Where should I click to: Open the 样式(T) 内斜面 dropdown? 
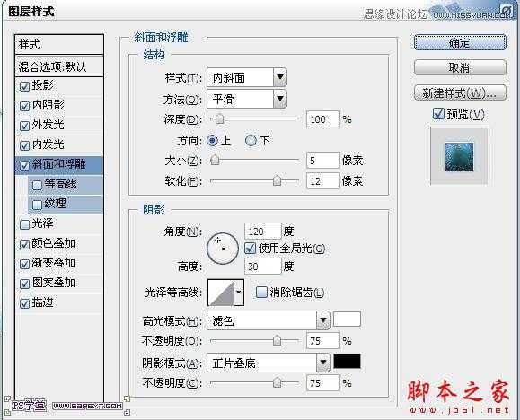[x=247, y=78]
